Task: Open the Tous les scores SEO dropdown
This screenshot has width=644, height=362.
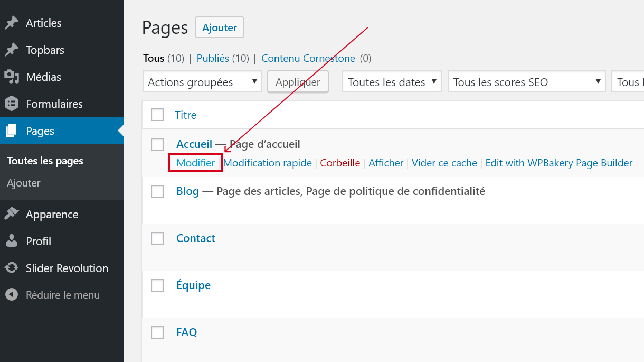Action: pos(526,82)
